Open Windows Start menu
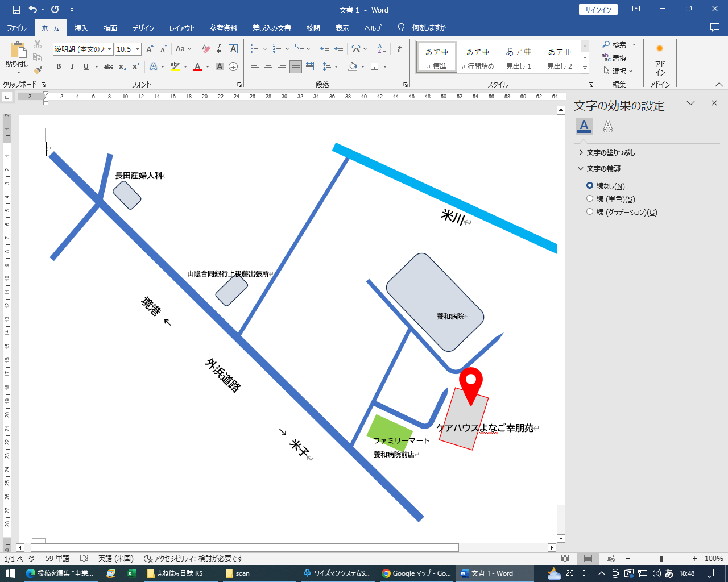The image size is (728, 582). click(x=10, y=573)
